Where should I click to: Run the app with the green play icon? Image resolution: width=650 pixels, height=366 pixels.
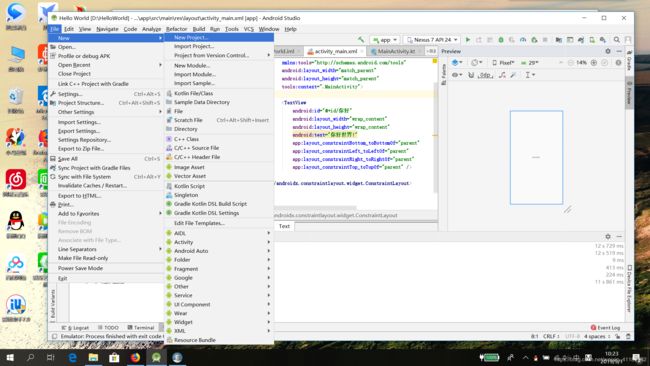[468, 40]
